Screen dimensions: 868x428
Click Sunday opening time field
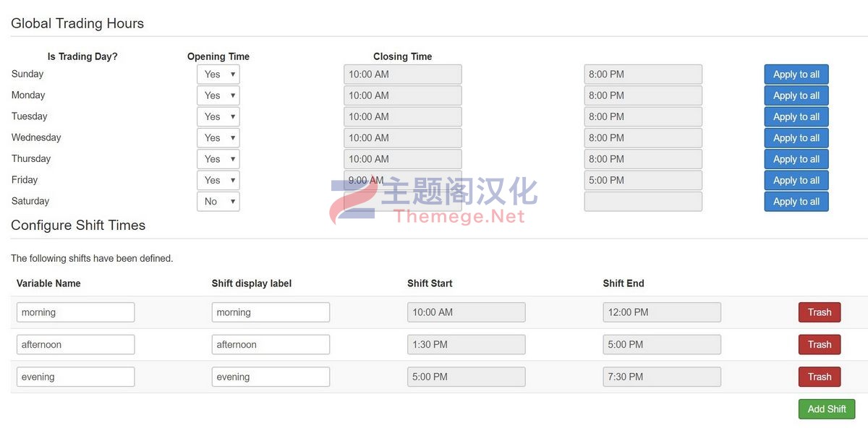[x=402, y=74]
